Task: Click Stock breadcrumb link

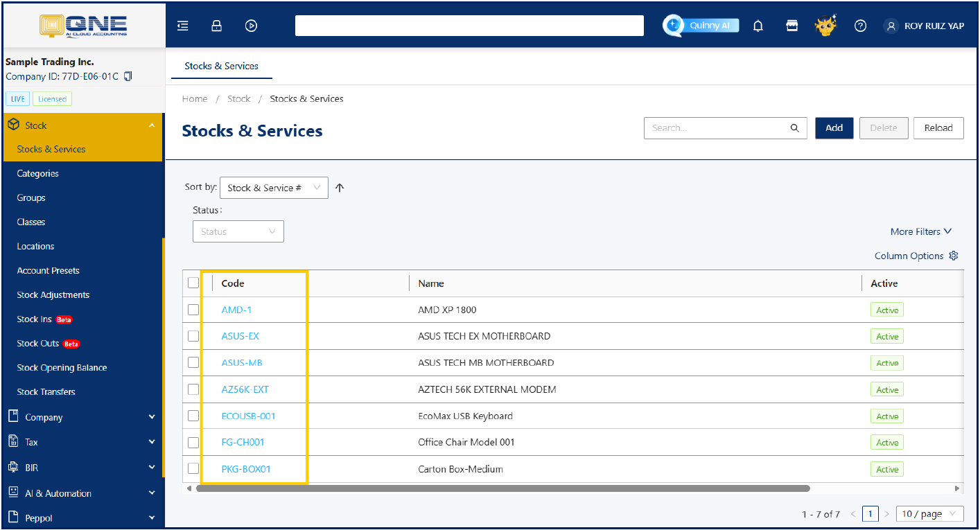Action: tap(239, 98)
